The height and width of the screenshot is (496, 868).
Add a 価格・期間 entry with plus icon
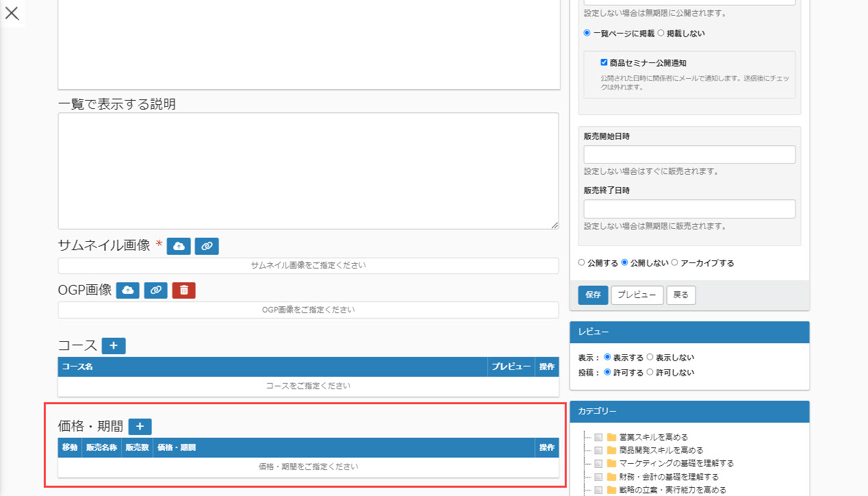[x=140, y=427]
